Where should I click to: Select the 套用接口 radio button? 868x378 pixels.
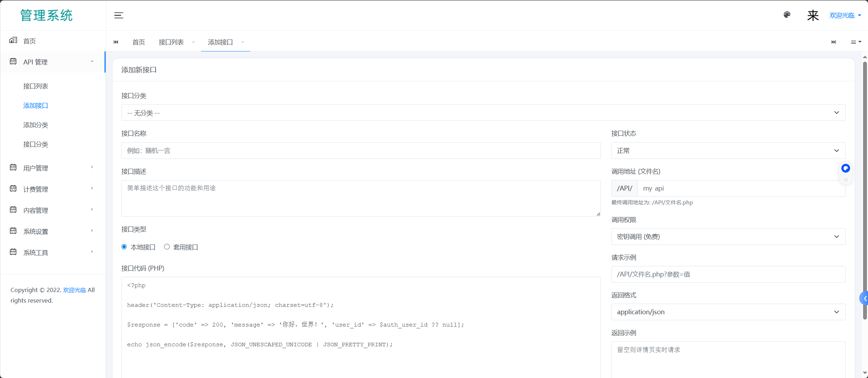167,247
